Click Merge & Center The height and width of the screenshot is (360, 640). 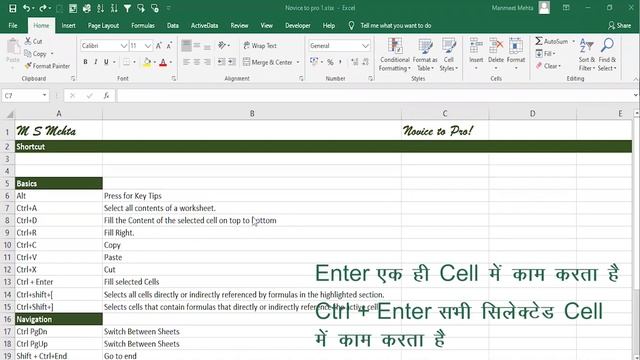coord(268,62)
